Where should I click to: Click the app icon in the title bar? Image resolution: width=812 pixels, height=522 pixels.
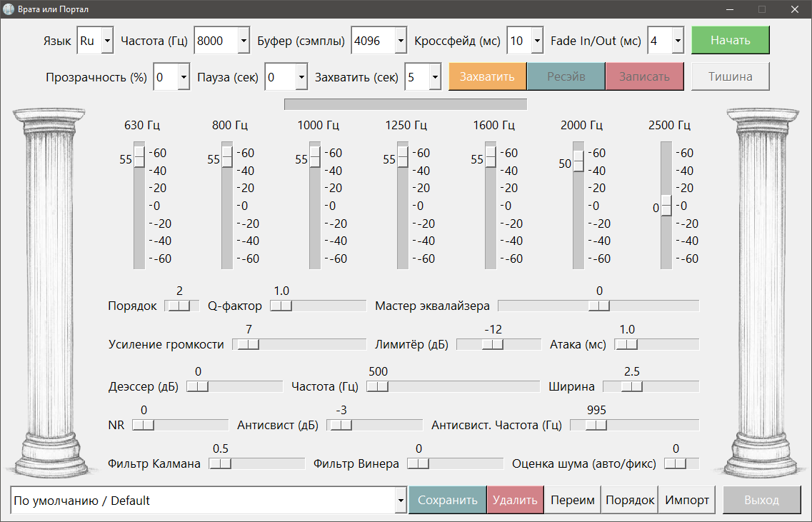(x=9, y=9)
